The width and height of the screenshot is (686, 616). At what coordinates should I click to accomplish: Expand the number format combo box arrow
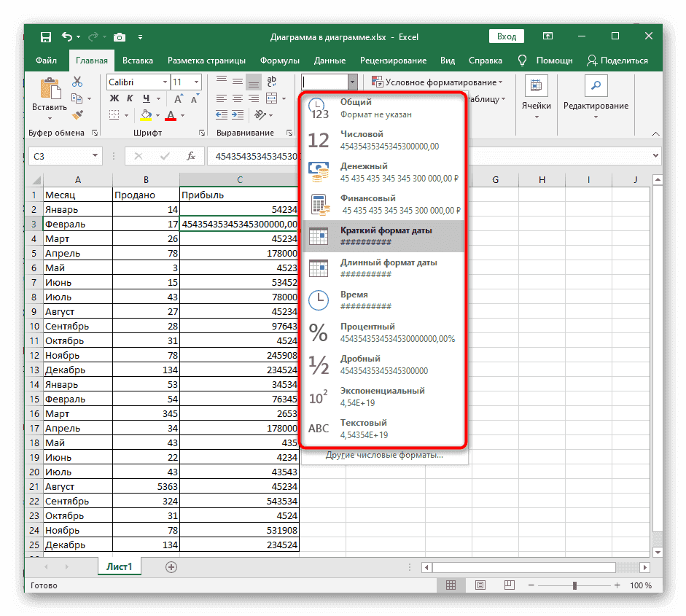point(353,82)
